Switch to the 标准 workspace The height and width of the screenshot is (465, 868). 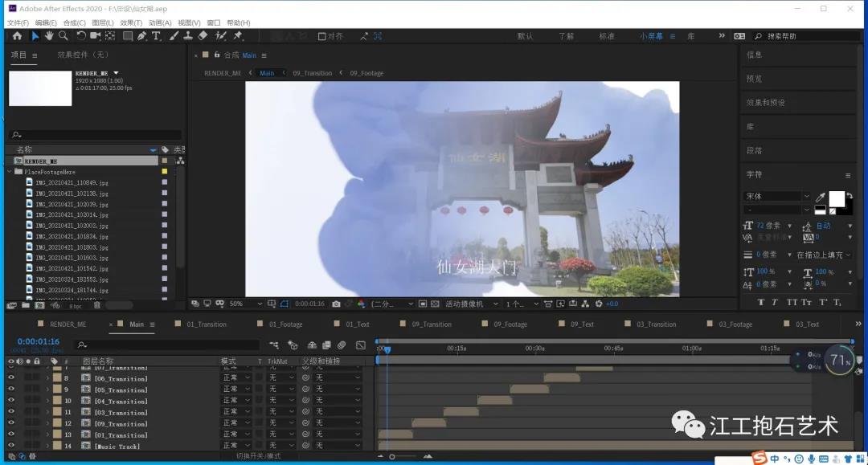tap(607, 36)
